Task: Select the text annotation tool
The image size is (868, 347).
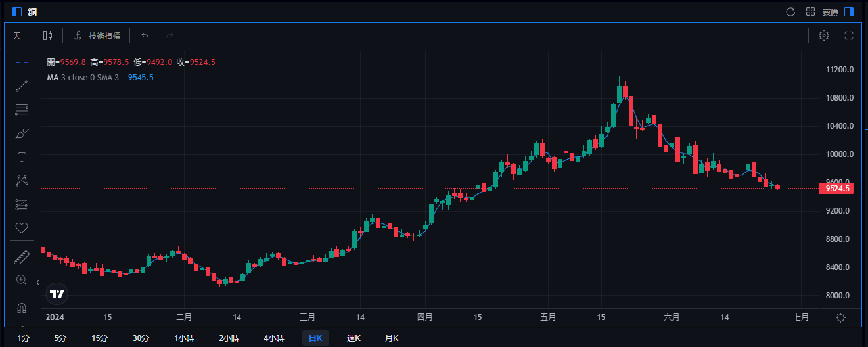Action: point(22,157)
